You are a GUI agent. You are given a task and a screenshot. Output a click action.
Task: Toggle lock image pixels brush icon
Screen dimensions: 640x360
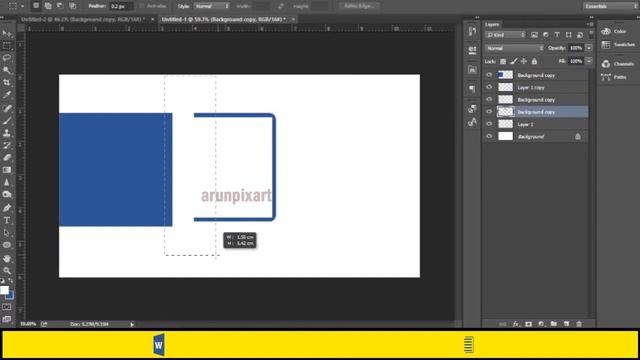(513, 61)
